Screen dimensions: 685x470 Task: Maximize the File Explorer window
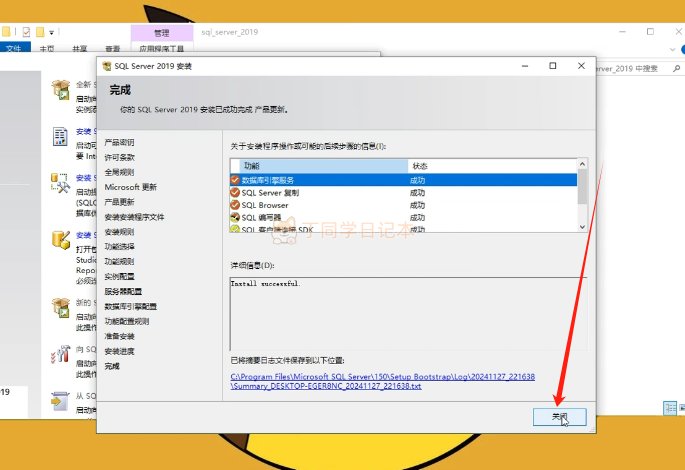pyautogui.click(x=650, y=31)
